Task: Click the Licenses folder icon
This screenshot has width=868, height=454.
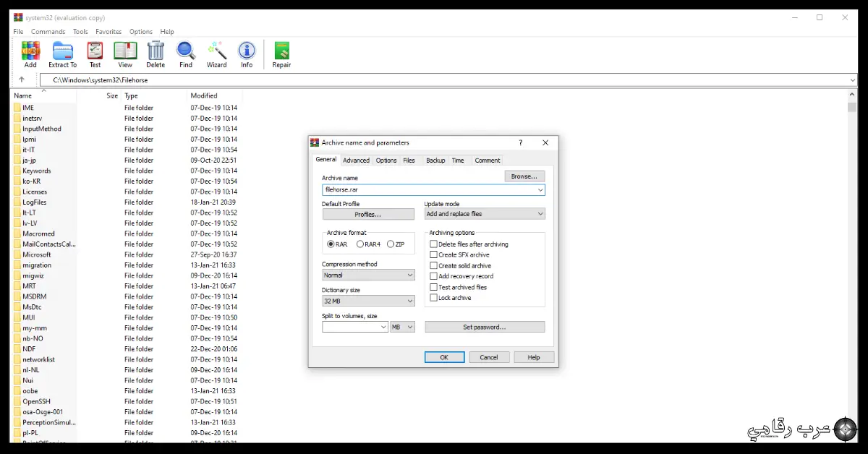Action: pos(17,192)
